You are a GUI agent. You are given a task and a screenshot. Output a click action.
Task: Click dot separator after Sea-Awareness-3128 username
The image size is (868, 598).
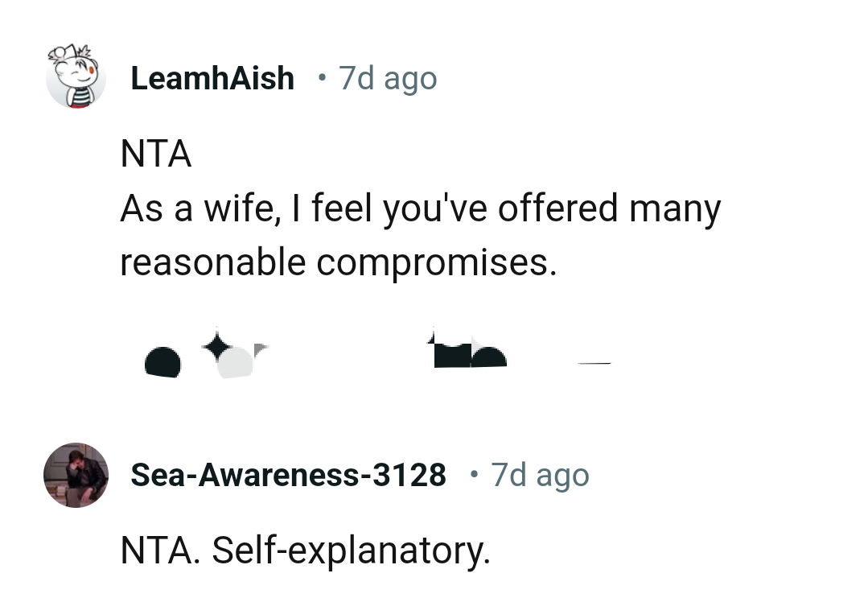(474, 475)
